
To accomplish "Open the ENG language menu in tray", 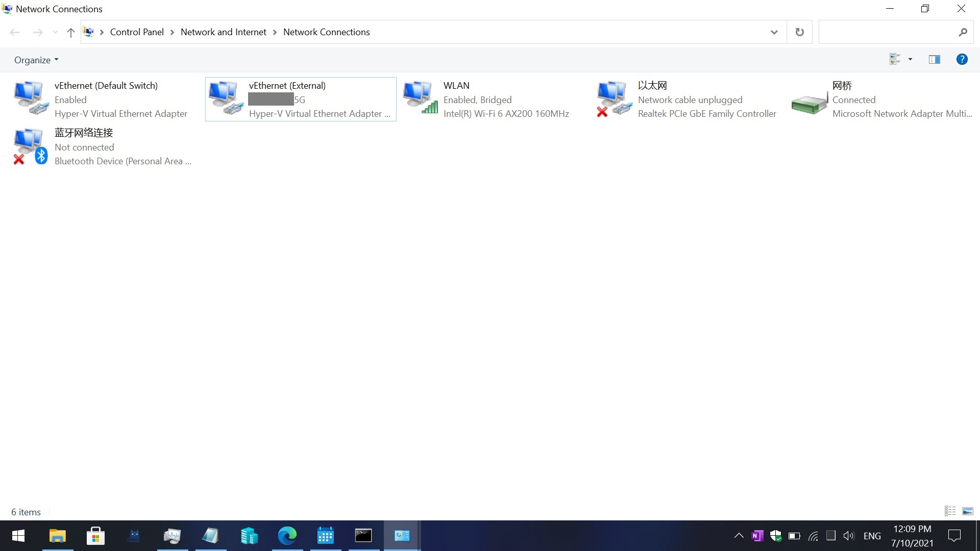I will [x=872, y=536].
